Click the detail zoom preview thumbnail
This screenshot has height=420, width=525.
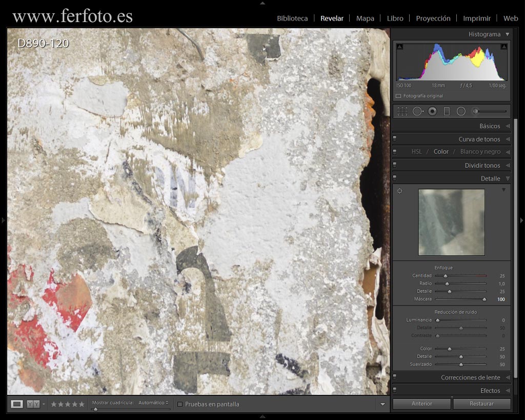[x=451, y=222]
